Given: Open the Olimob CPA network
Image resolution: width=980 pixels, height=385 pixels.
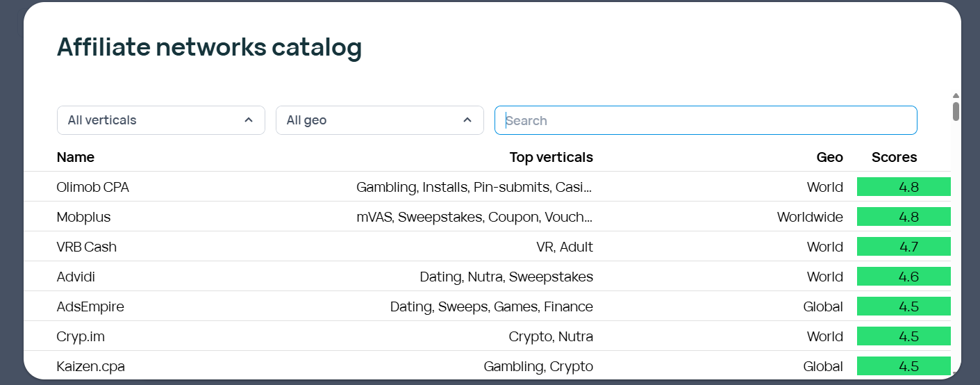Looking at the screenshot, I should 93,187.
